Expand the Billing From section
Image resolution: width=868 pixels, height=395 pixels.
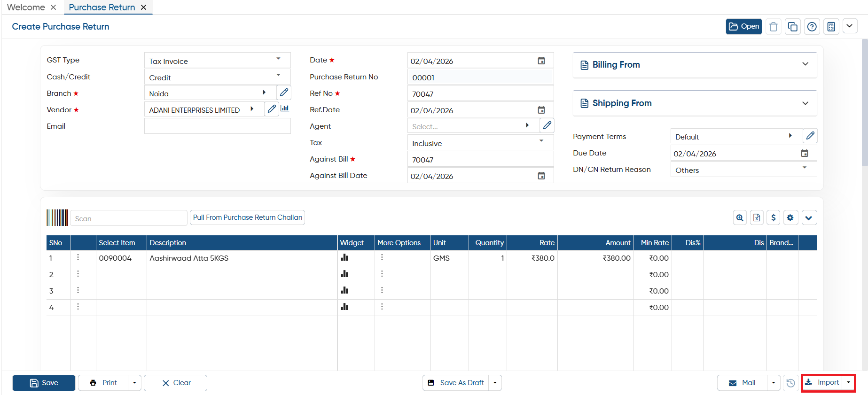[x=695, y=65]
